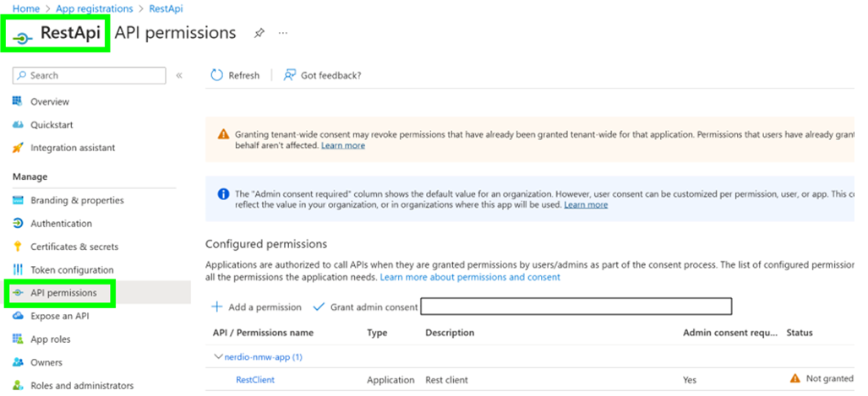Image resolution: width=868 pixels, height=396 pixels.
Task: Click the Expose an API cloud icon
Action: click(x=18, y=316)
